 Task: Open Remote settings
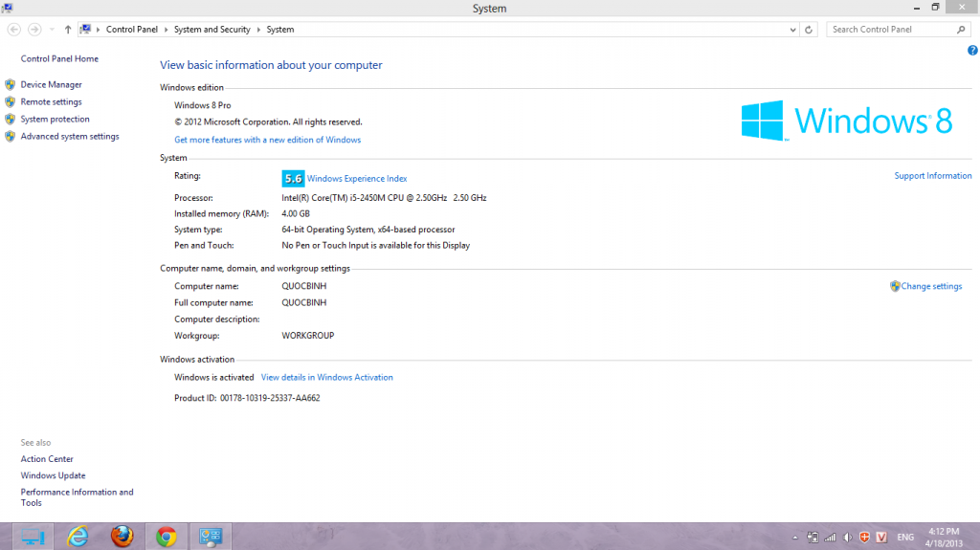(x=52, y=102)
